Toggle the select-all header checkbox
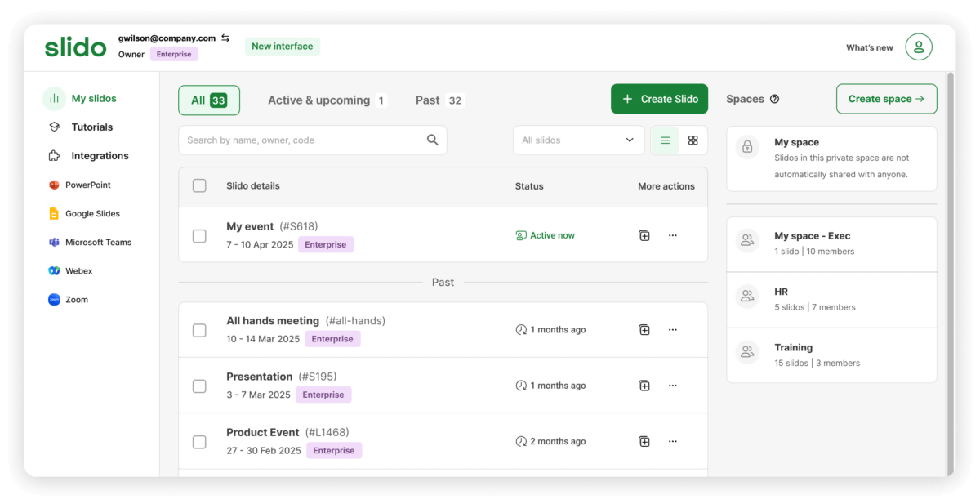The image size is (980, 504). coord(199,185)
